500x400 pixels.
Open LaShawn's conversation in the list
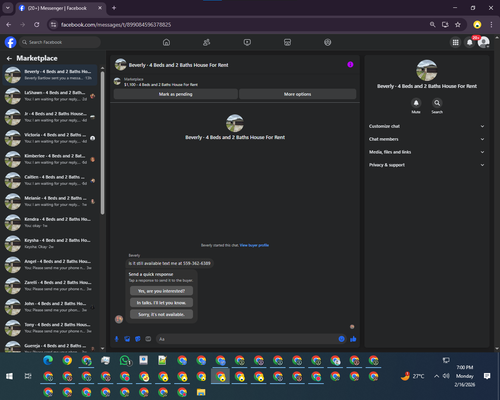(50, 96)
